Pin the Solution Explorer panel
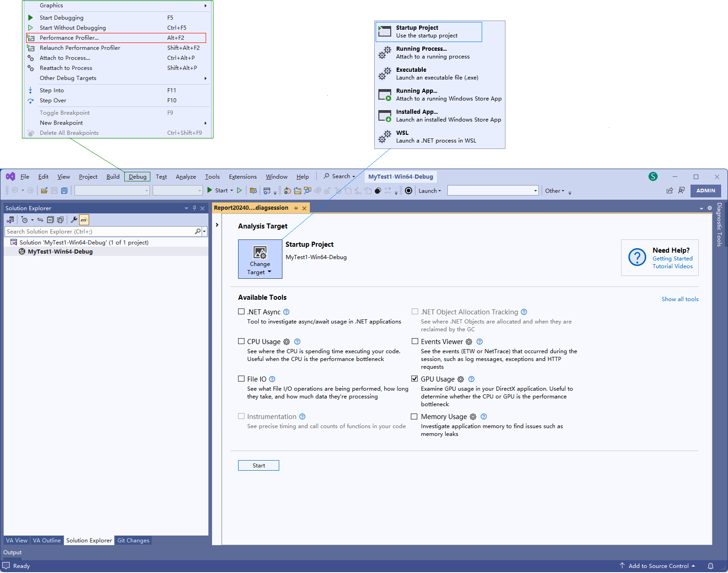 coord(194,208)
